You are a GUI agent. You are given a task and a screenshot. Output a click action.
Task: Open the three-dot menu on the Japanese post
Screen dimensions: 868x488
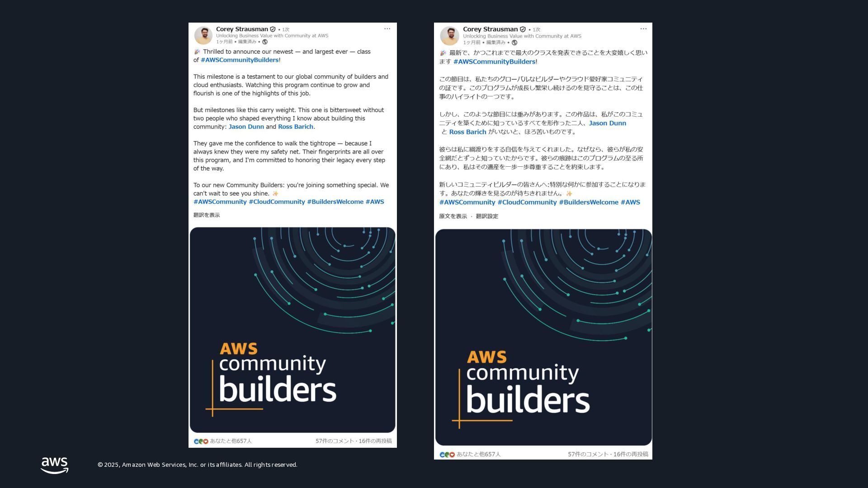click(643, 29)
